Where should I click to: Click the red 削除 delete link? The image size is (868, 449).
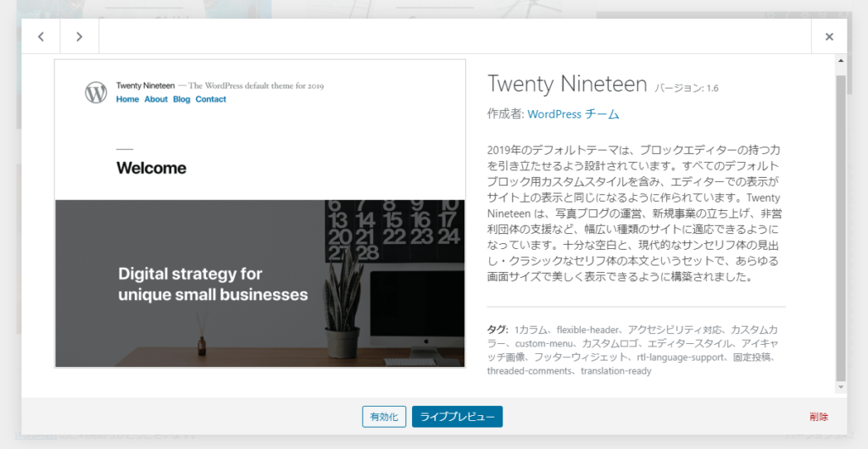tap(819, 417)
